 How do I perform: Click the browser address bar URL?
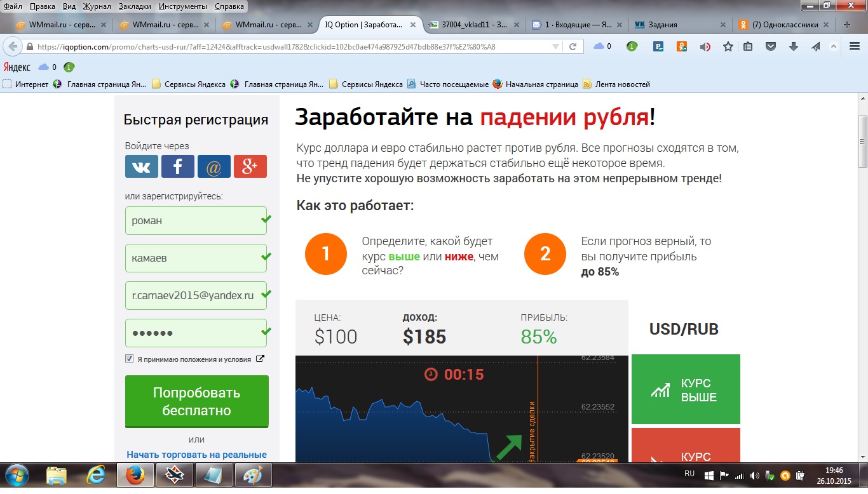click(x=292, y=47)
